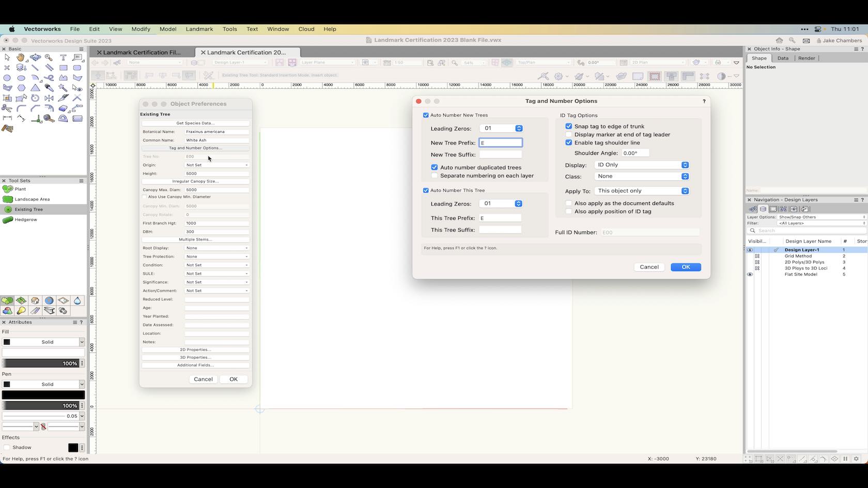Select the Rectangle tool
The width and height of the screenshot is (868, 488).
click(x=63, y=68)
